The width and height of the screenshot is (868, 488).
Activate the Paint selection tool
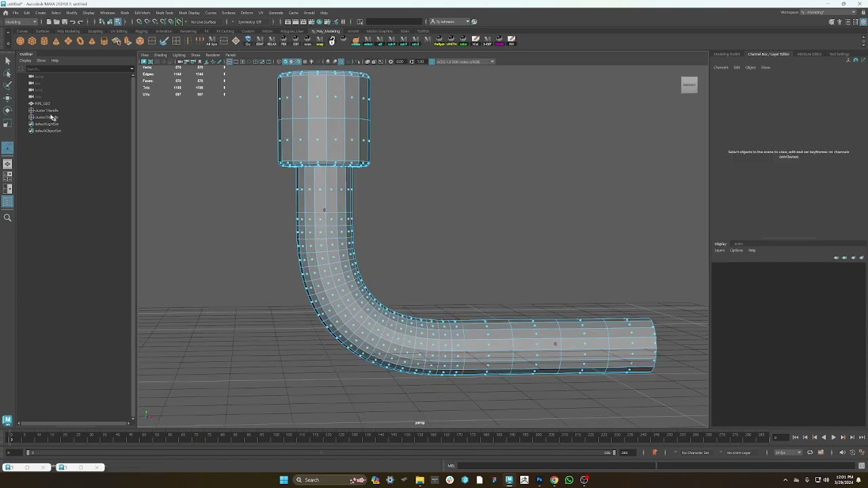click(7, 85)
